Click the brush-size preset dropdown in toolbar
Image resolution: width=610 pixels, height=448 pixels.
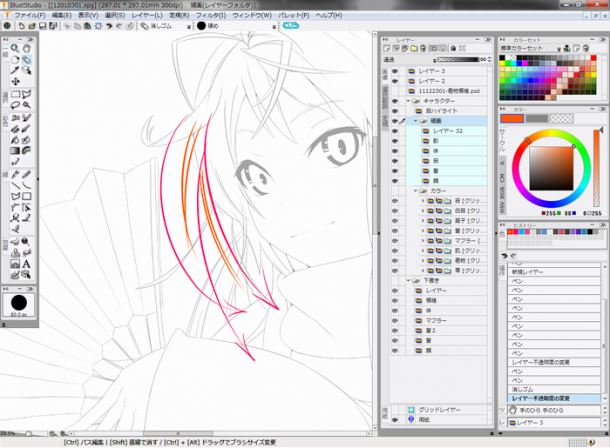(x=274, y=26)
